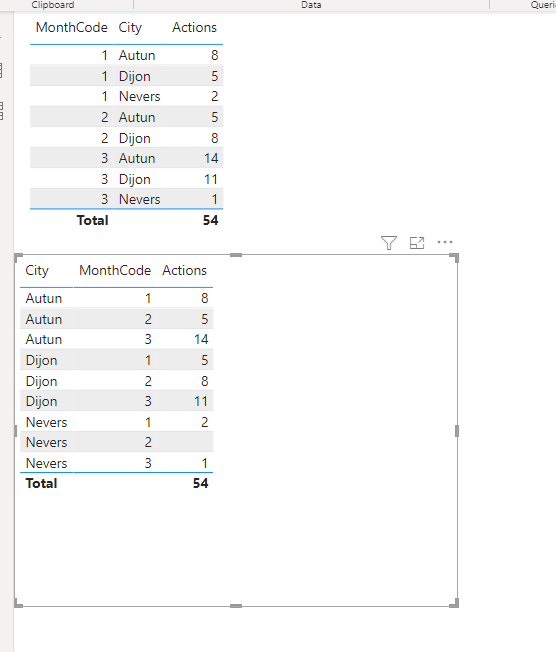Click the bottom-right corner handle of selected visual
This screenshot has height=652, width=556.
pos(455,603)
